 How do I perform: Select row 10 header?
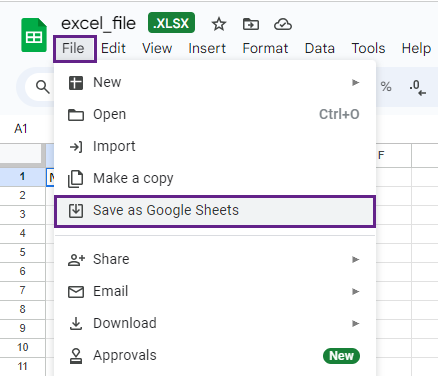(22, 347)
